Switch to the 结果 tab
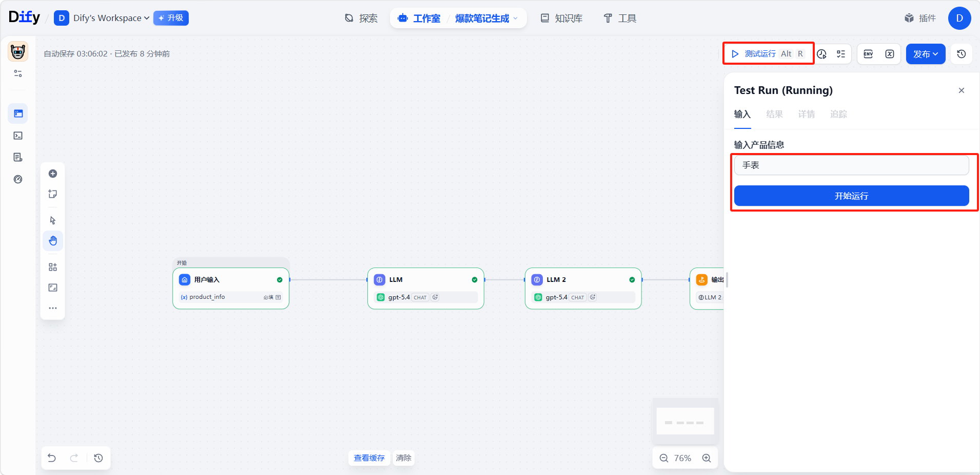 click(774, 115)
